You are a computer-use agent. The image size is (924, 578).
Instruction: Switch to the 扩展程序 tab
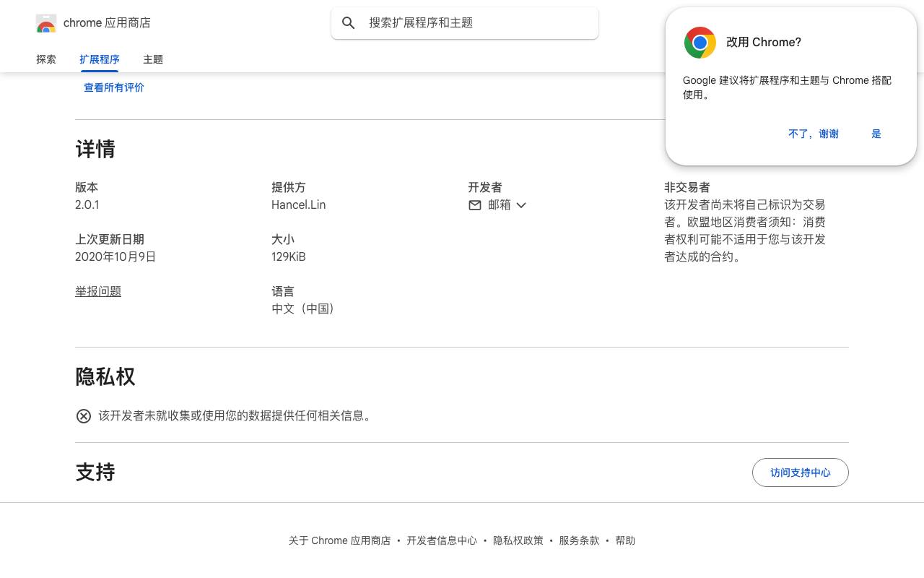tap(100, 59)
